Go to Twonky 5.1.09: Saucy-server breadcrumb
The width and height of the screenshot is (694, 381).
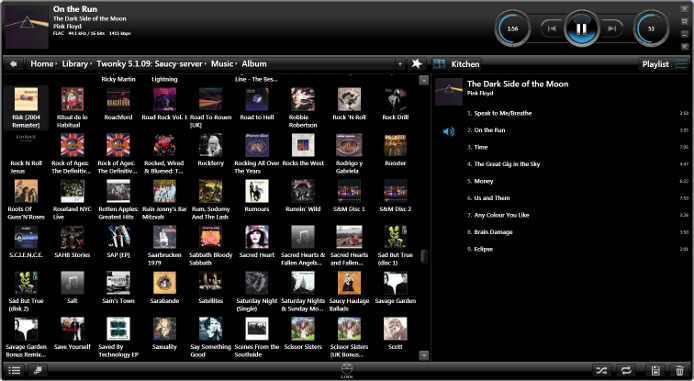point(149,64)
